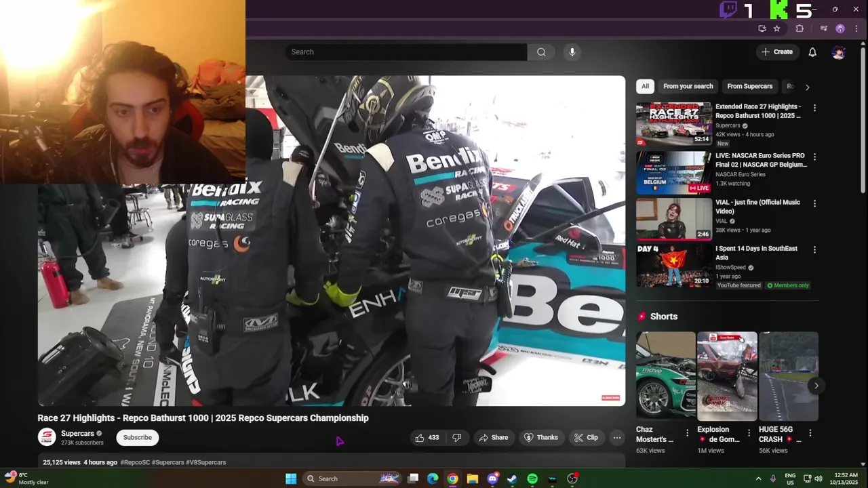Switch ENG US input language indicator
The width and height of the screenshot is (868, 488).
point(790,479)
